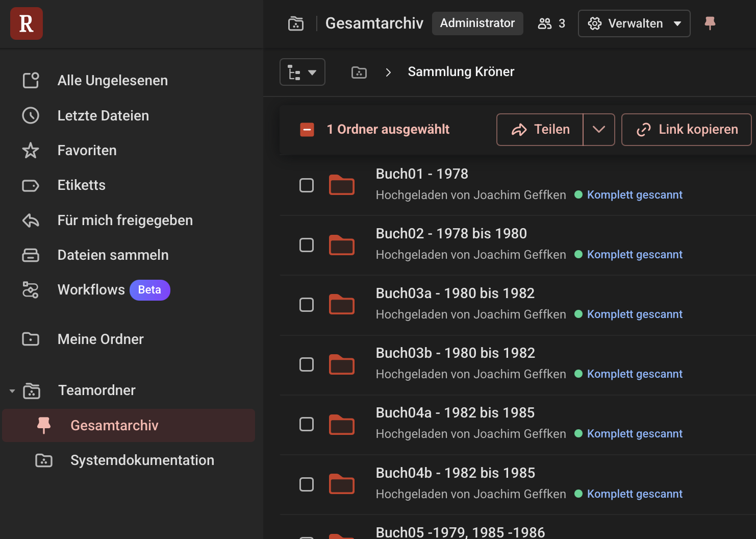
Task: Click the Dateien sammeln inbox icon
Action: tap(31, 255)
